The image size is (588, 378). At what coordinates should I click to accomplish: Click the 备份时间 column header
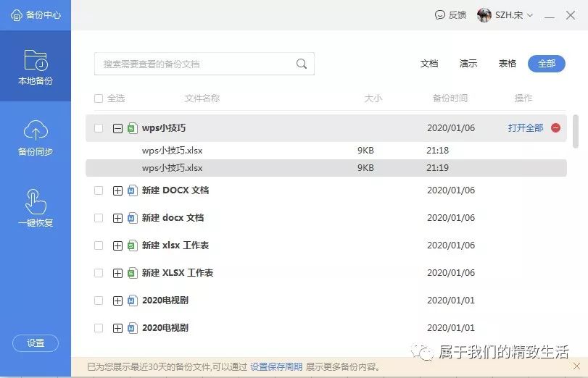tap(450, 98)
